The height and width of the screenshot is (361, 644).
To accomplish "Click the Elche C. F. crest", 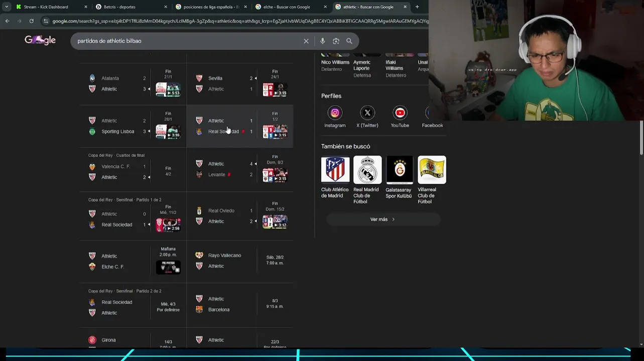I will point(92,267).
